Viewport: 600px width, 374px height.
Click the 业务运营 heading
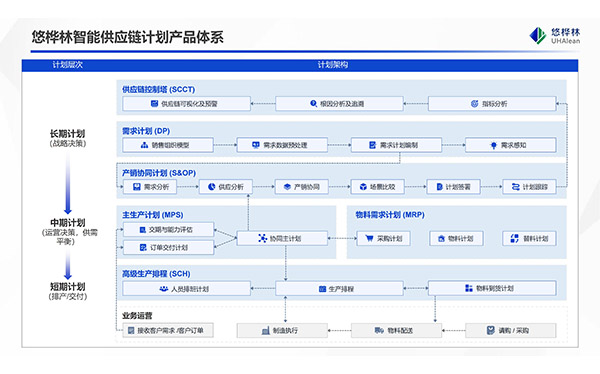(137, 315)
